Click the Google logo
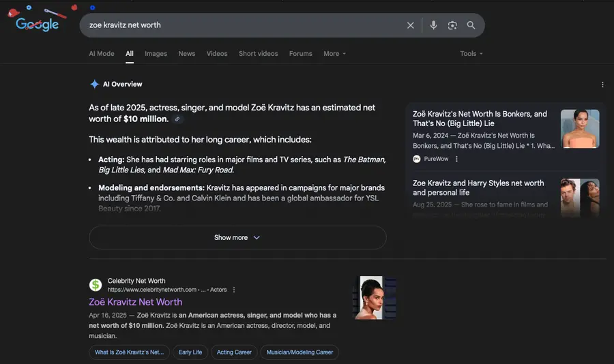The width and height of the screenshot is (614, 364). [x=38, y=25]
